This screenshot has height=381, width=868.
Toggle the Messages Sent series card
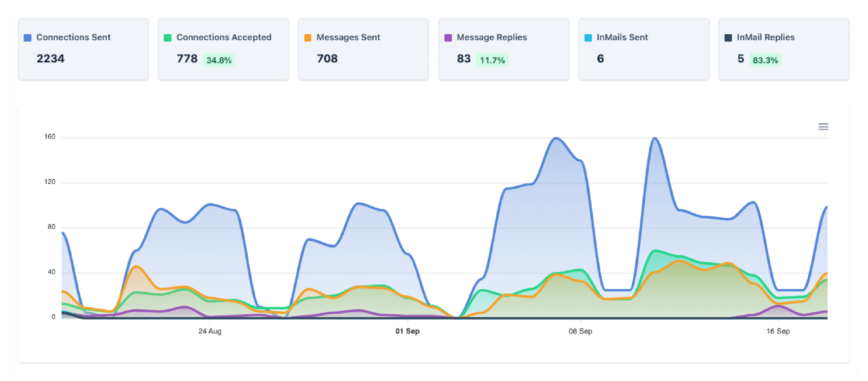coord(363,49)
